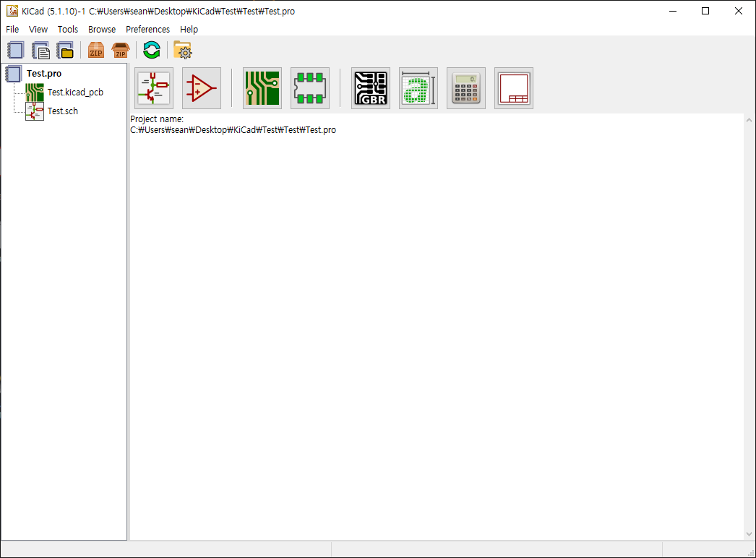756x558 pixels.
Task: Open the Help menu
Action: (x=189, y=30)
